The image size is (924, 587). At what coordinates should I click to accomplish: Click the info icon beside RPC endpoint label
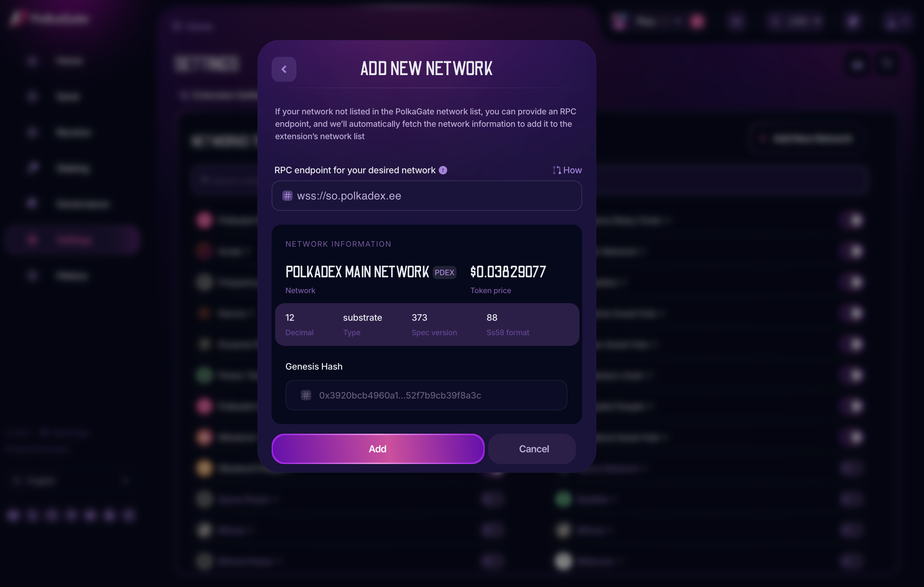click(x=443, y=170)
